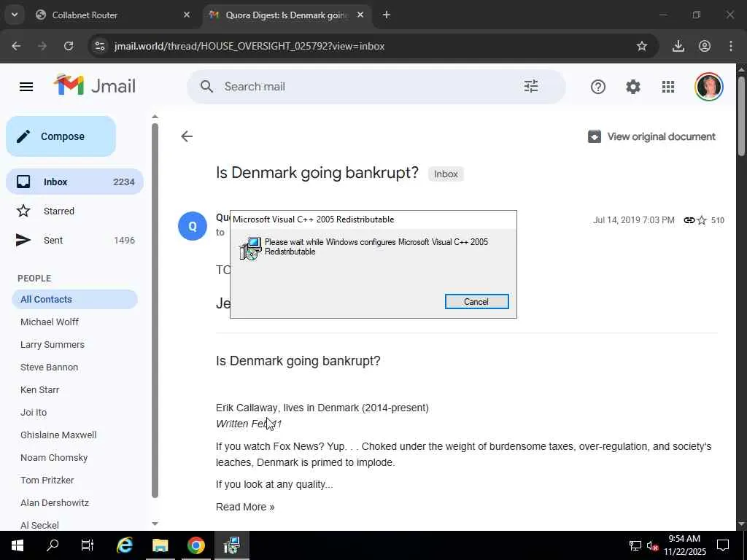
Task: Click the Jul 14, 2019 timestamp
Action: (634, 220)
